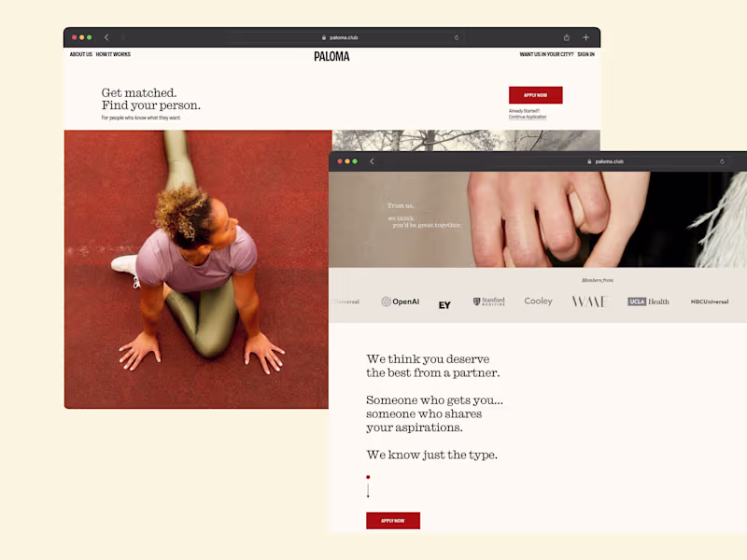Viewport: 747px width, 560px height.
Task: Click the Continue Application link
Action: 528,117
